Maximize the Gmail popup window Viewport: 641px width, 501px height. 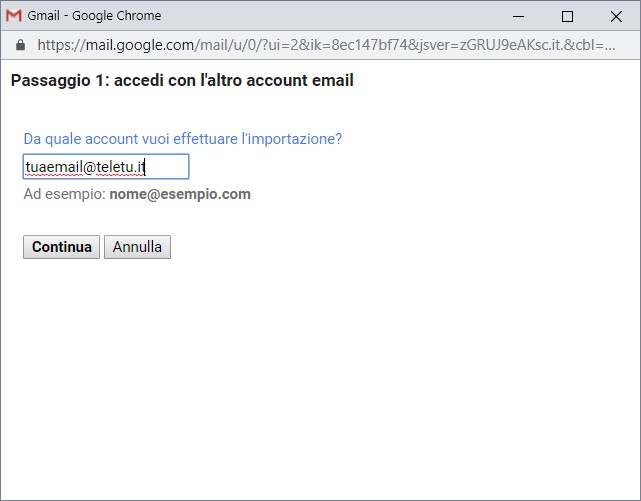(567, 16)
